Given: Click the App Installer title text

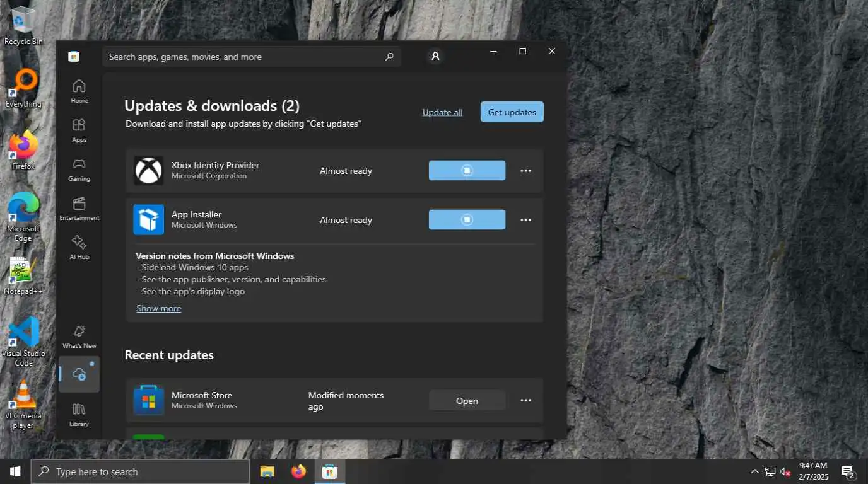Looking at the screenshot, I should (196, 214).
